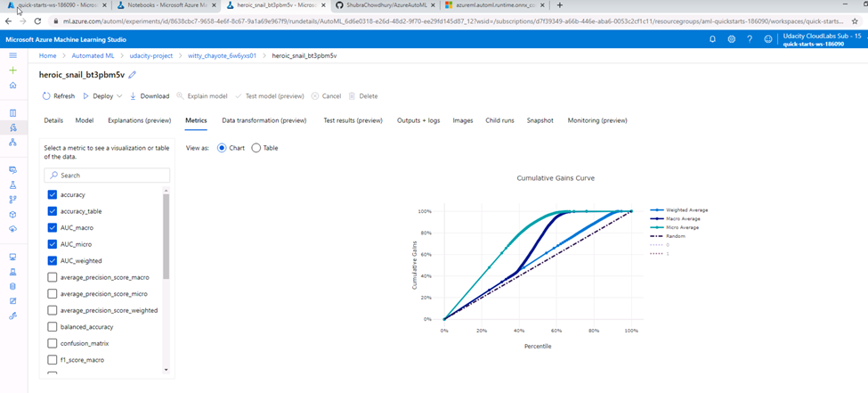Switch to Details tab
The image size is (868, 393).
(x=53, y=120)
